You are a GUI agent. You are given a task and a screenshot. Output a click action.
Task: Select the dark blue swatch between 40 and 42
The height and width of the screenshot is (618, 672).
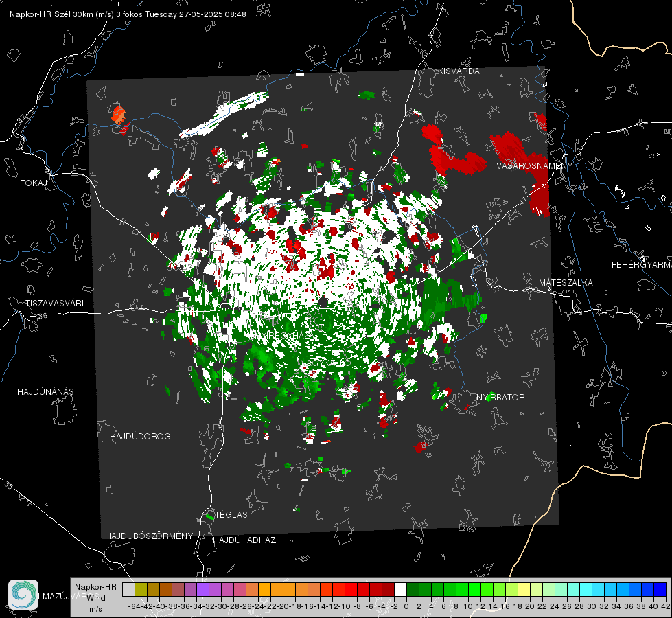click(660, 589)
